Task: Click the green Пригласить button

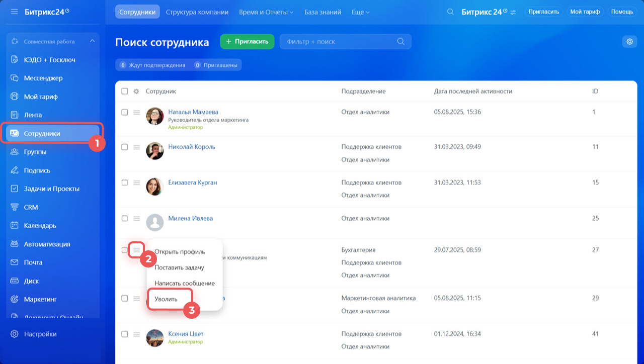Action: click(247, 42)
